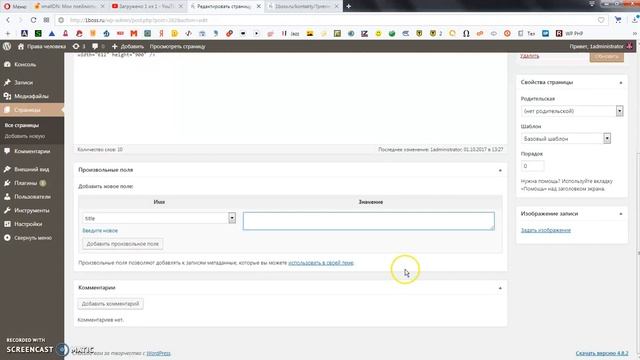
Task: Open the green S bookmark
Action: 38,33
